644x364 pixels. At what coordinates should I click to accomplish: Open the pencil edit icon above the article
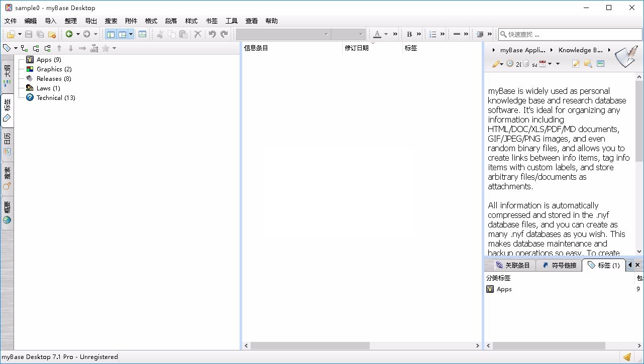tap(496, 64)
